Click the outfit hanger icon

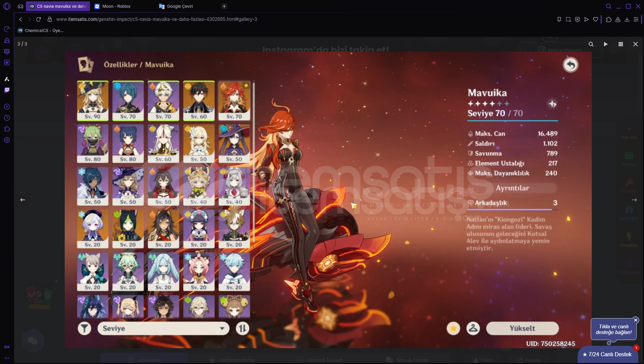(x=473, y=328)
